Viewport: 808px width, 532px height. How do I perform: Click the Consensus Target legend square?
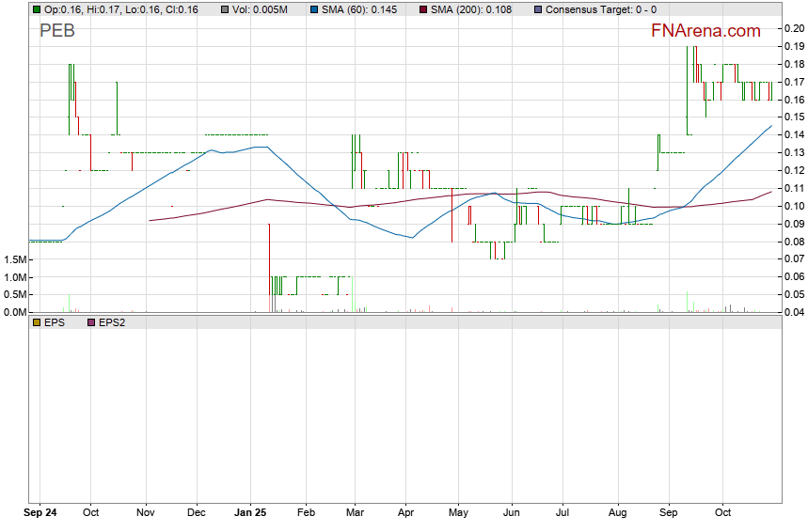[x=537, y=8]
